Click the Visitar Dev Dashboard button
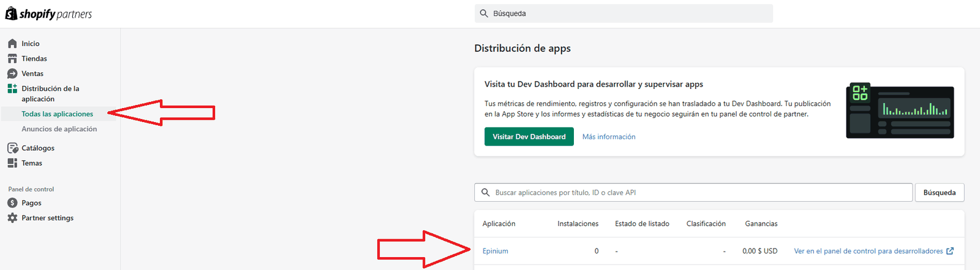This screenshot has height=270, width=980. click(529, 137)
